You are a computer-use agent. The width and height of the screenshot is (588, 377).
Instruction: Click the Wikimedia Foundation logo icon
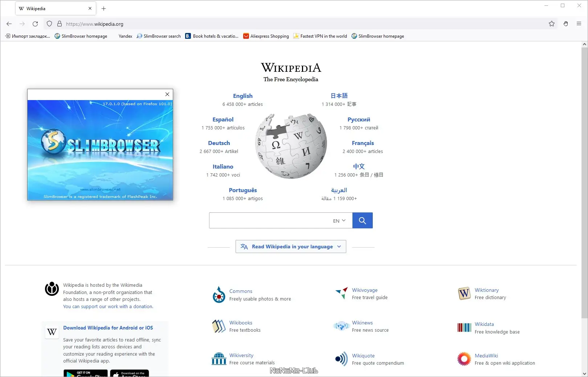[52, 289]
